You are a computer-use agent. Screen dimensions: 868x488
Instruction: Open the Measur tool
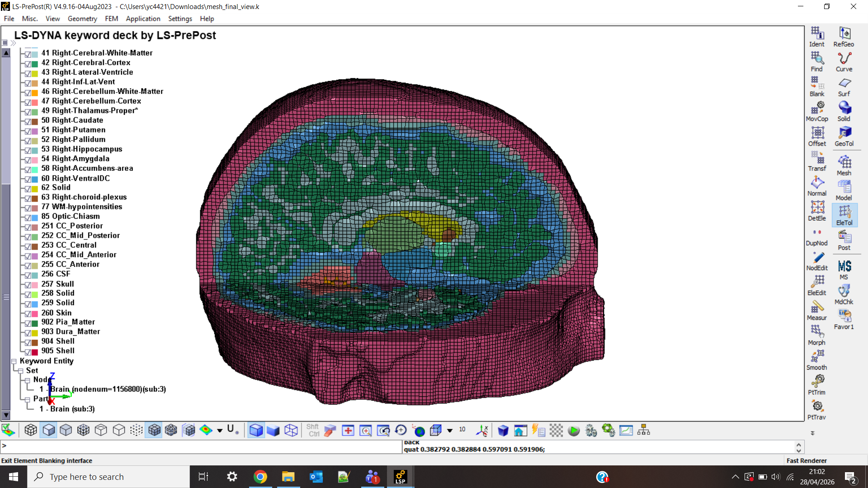(817, 310)
